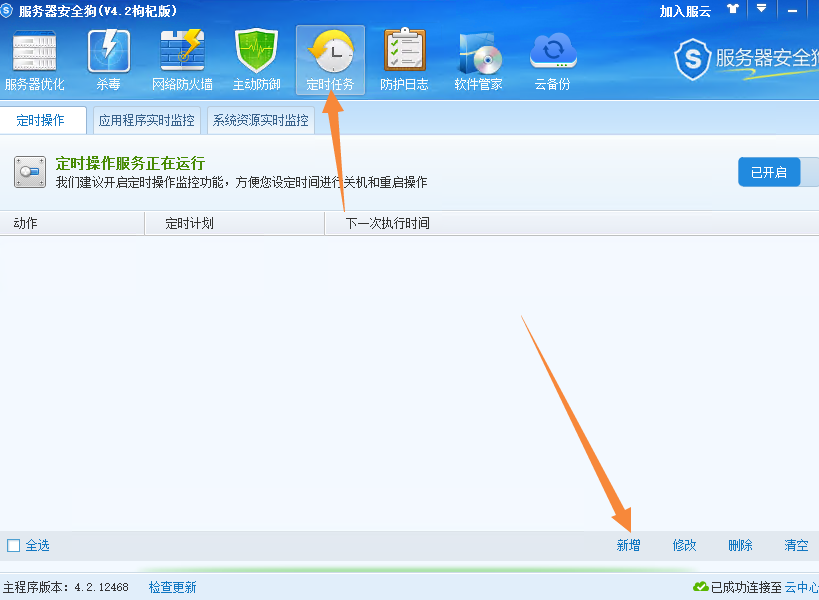819x600 pixels.
Task: Switch to the 应用程序实时监控 tab
Action: point(147,120)
